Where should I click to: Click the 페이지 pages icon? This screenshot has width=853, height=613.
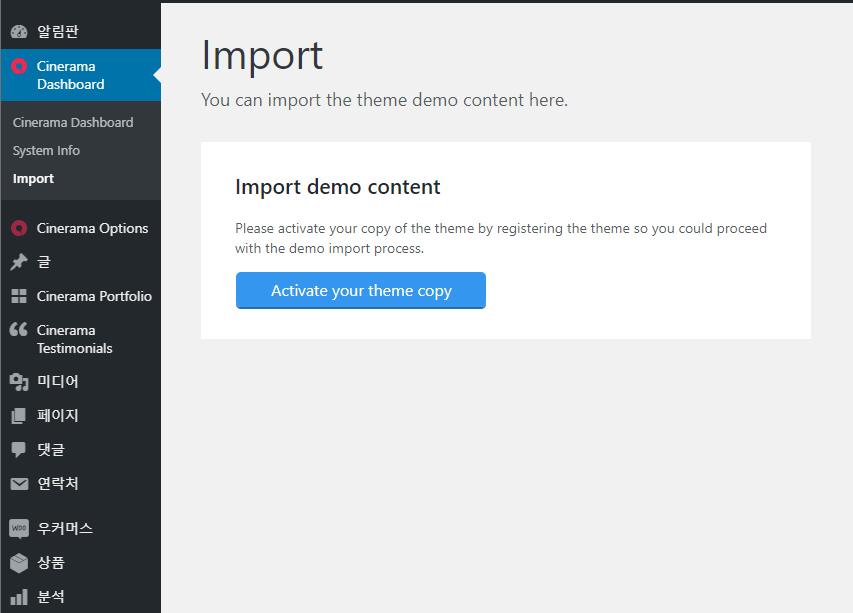pyautogui.click(x=19, y=416)
